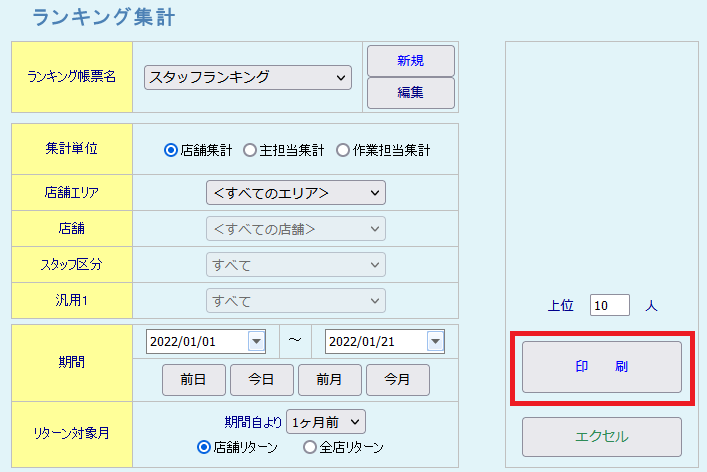Click the 新規 button

tap(410, 61)
